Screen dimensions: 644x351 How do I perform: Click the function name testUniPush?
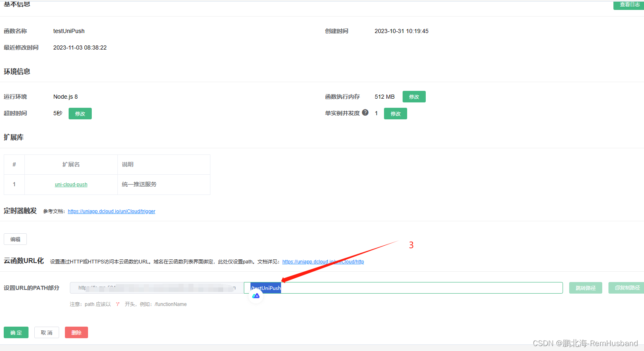(69, 31)
